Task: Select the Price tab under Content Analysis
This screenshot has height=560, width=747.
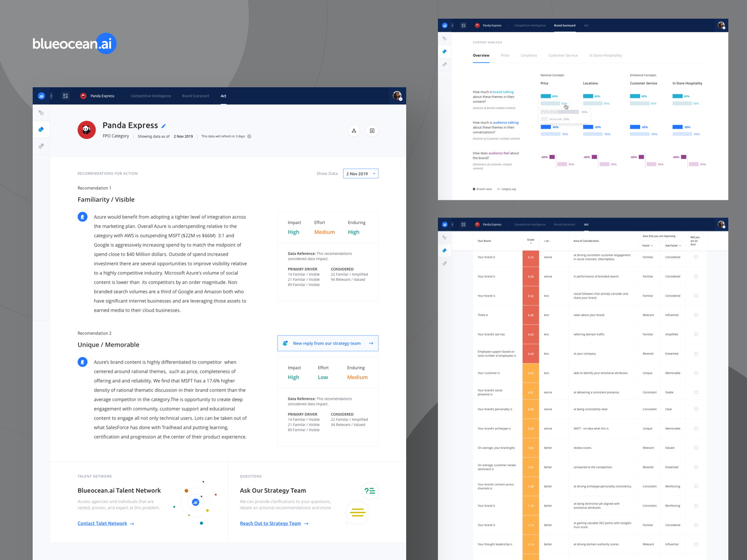Action: coord(505,56)
